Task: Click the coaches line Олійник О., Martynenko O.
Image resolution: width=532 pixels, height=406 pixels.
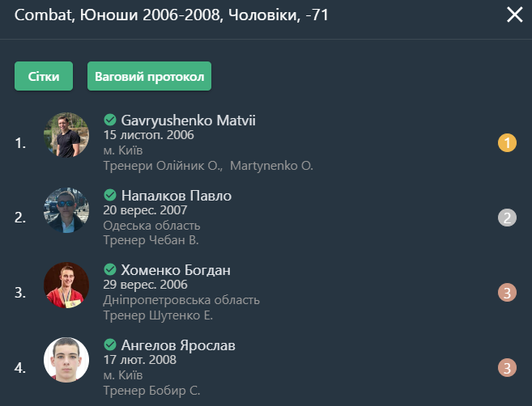Action: (208, 166)
